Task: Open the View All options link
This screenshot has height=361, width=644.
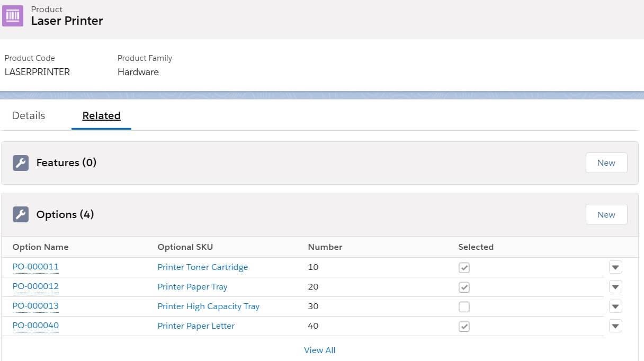Action: pyautogui.click(x=319, y=350)
